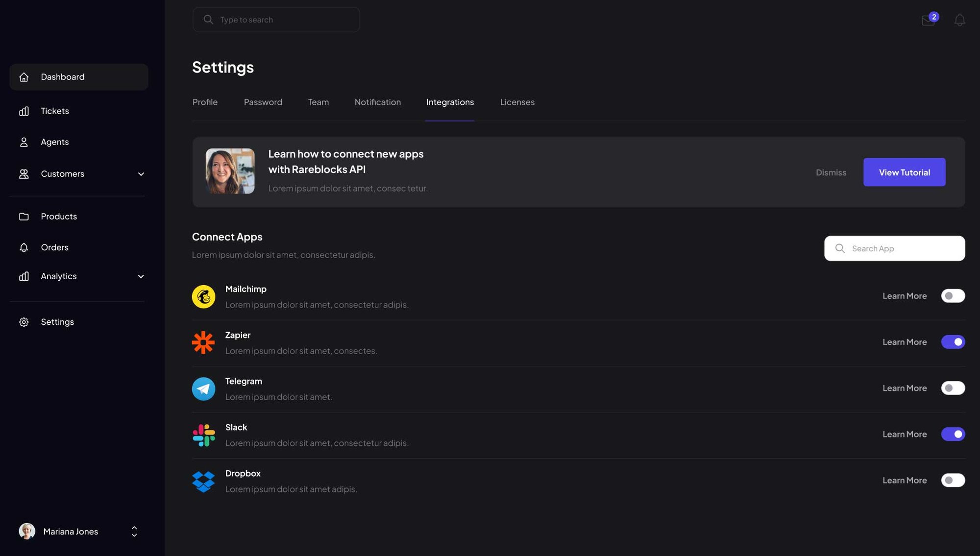Image resolution: width=980 pixels, height=556 pixels.
Task: Click the Mailchimp app logo
Action: pos(203,296)
